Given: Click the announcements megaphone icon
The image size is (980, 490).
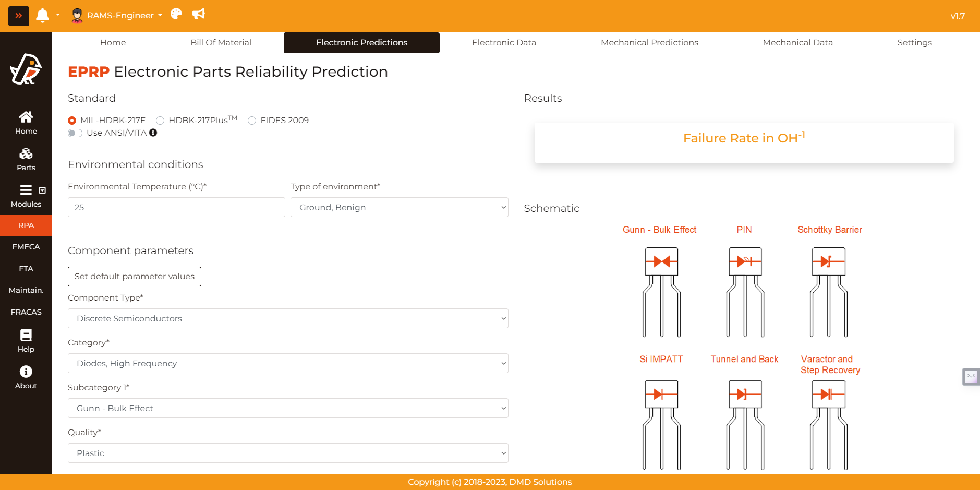Looking at the screenshot, I should coord(198,14).
